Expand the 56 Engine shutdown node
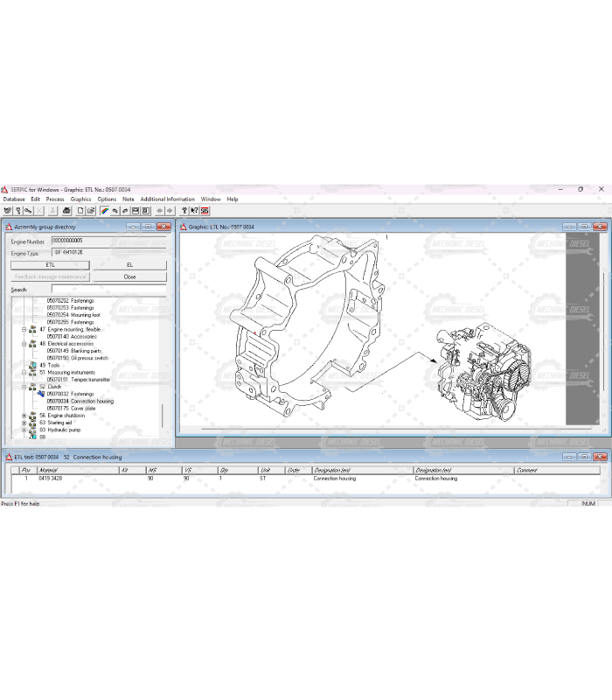The image size is (612, 700). (x=24, y=416)
